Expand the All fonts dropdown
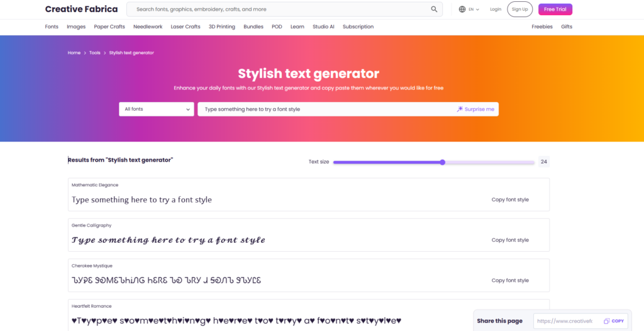Screen dimensions: 644x331 click(x=157, y=109)
